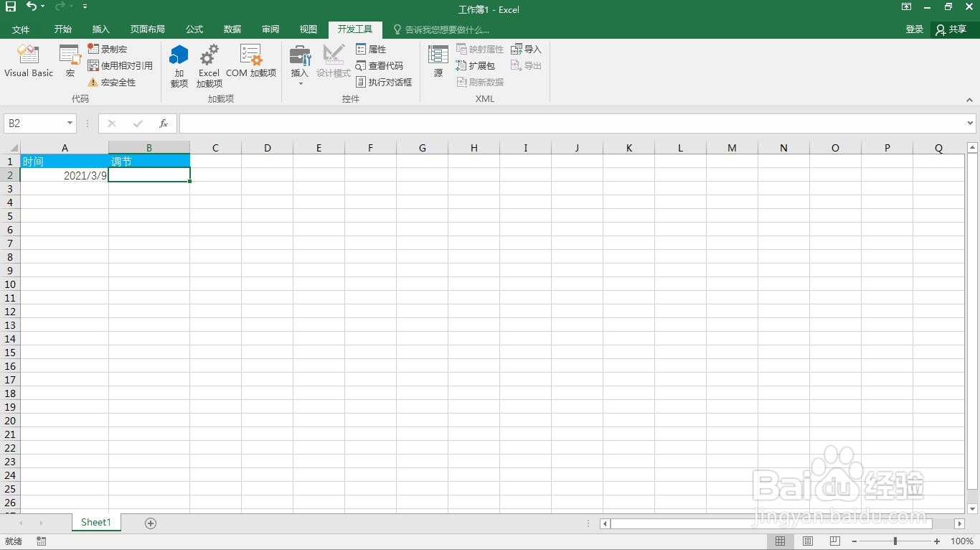The width and height of the screenshot is (980, 550).
Task: Zoom in with the plus button
Action: coord(937,541)
